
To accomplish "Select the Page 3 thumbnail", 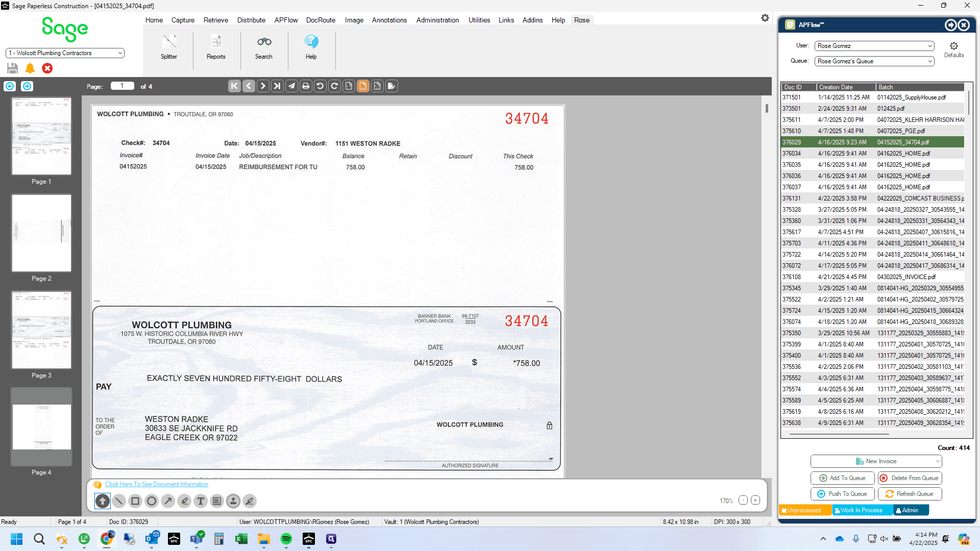I will (x=41, y=330).
